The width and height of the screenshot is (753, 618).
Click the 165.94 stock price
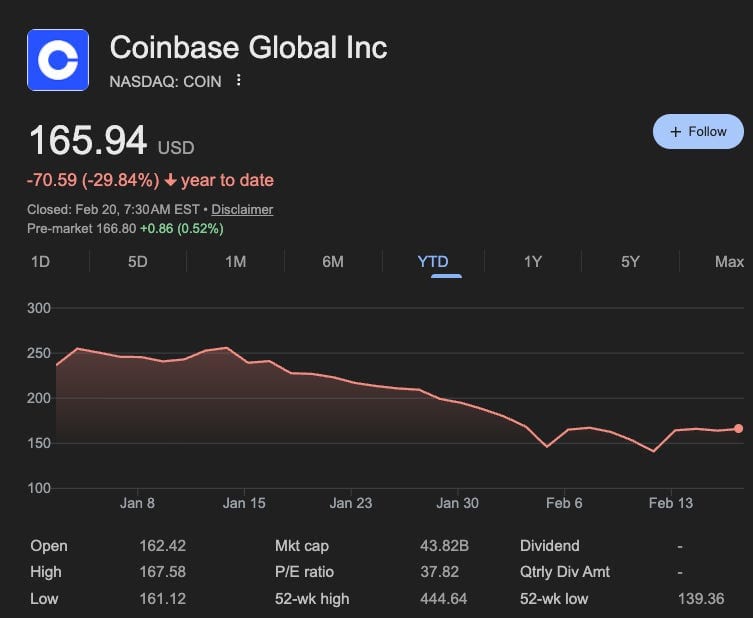pos(88,141)
